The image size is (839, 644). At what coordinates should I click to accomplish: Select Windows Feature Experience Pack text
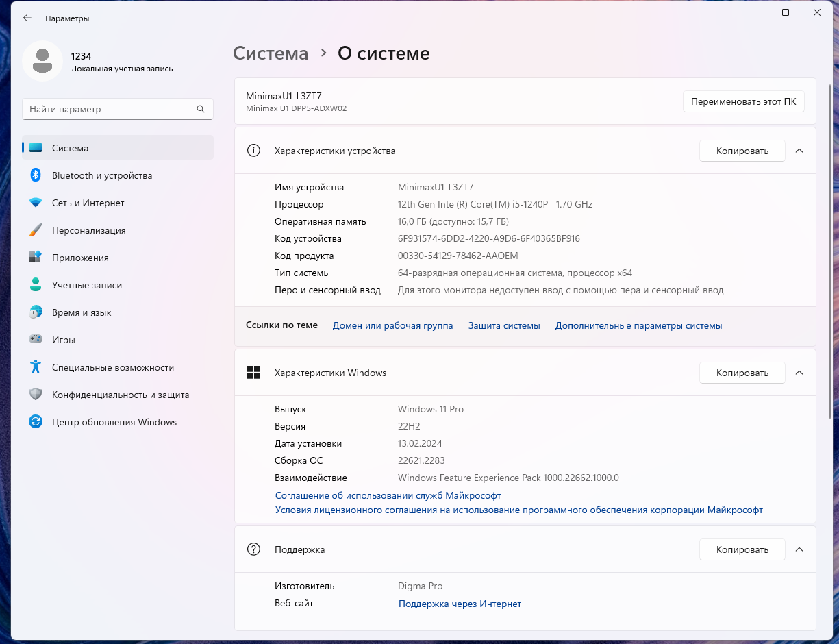tap(508, 478)
